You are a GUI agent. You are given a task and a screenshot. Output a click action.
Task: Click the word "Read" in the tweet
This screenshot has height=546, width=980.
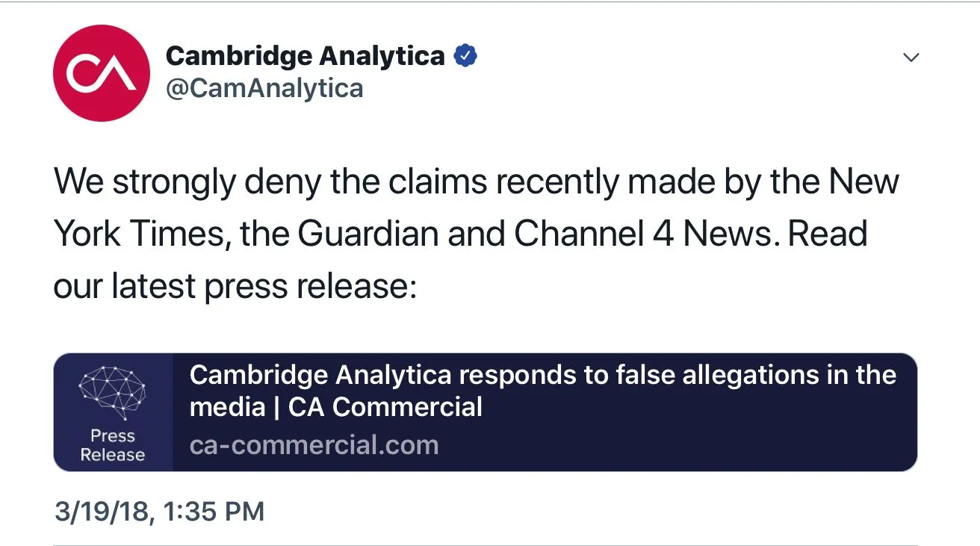828,235
